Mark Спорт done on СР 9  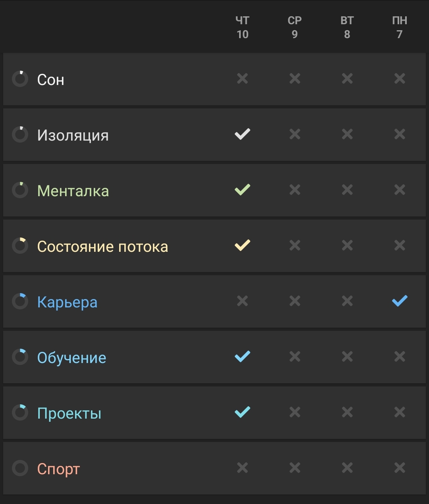[x=295, y=468]
